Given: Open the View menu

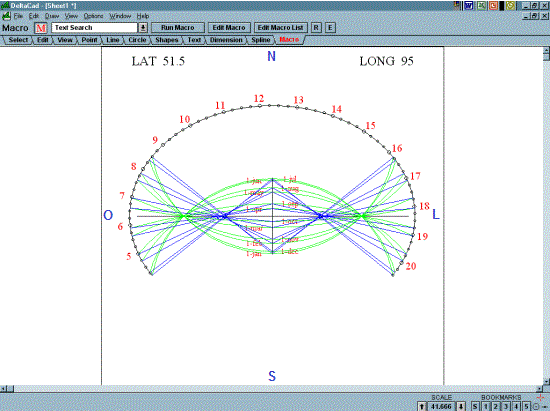Looking at the screenshot, I should [71, 16].
